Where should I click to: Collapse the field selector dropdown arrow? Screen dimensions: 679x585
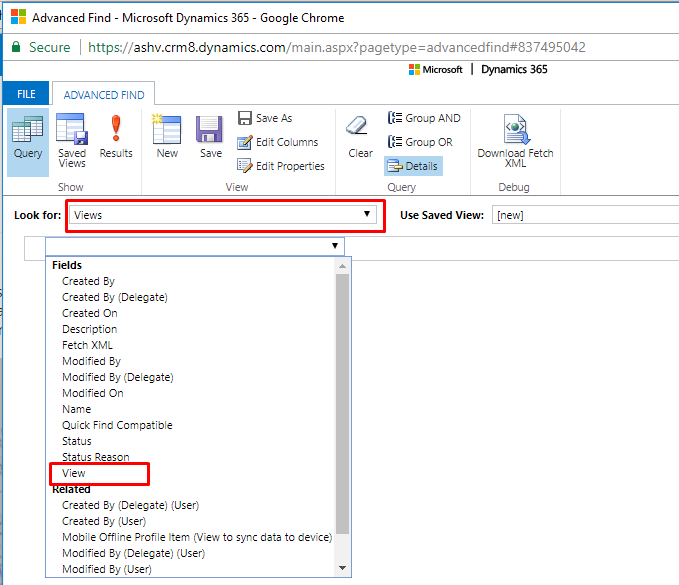tap(335, 246)
